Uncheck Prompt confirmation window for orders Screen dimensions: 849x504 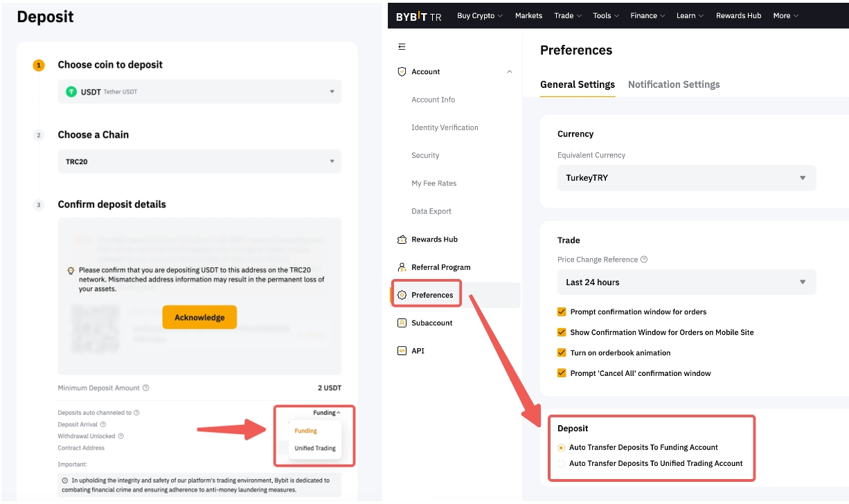pyautogui.click(x=562, y=312)
